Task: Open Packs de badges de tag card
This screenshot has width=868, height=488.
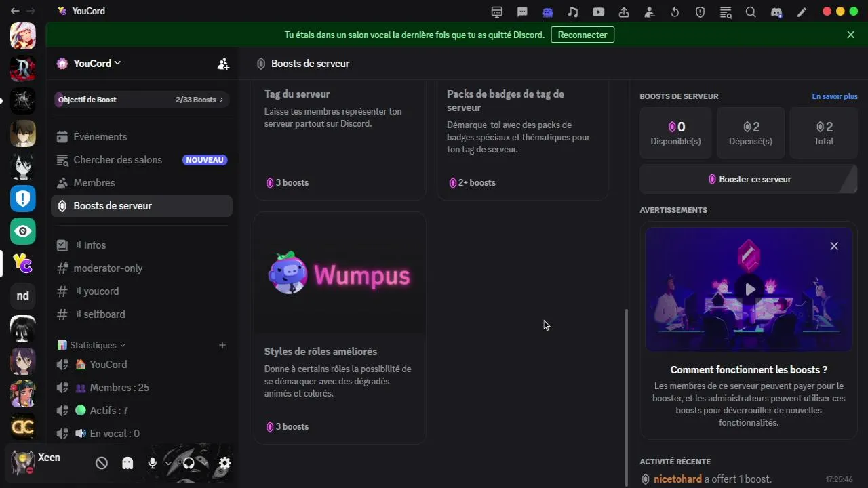Action: [x=523, y=141]
